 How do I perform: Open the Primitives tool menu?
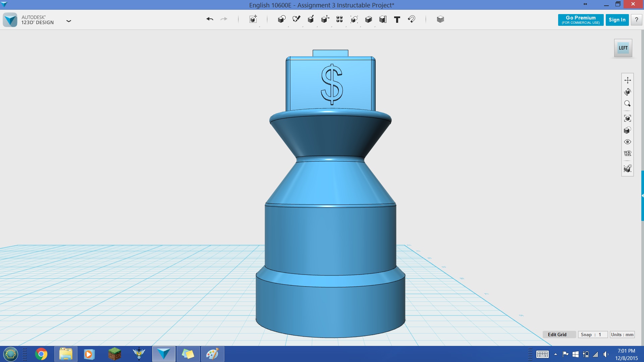click(x=281, y=19)
